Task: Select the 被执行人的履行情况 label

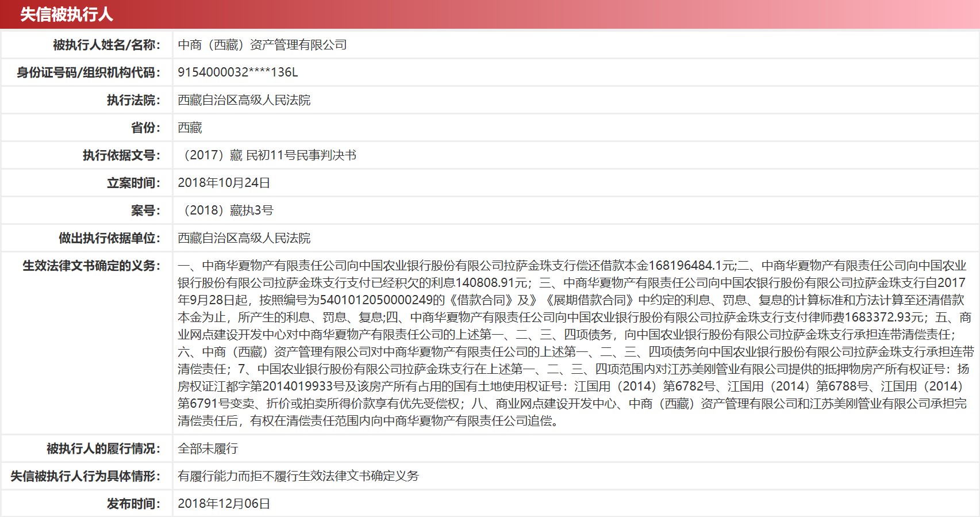Action: tap(103, 449)
